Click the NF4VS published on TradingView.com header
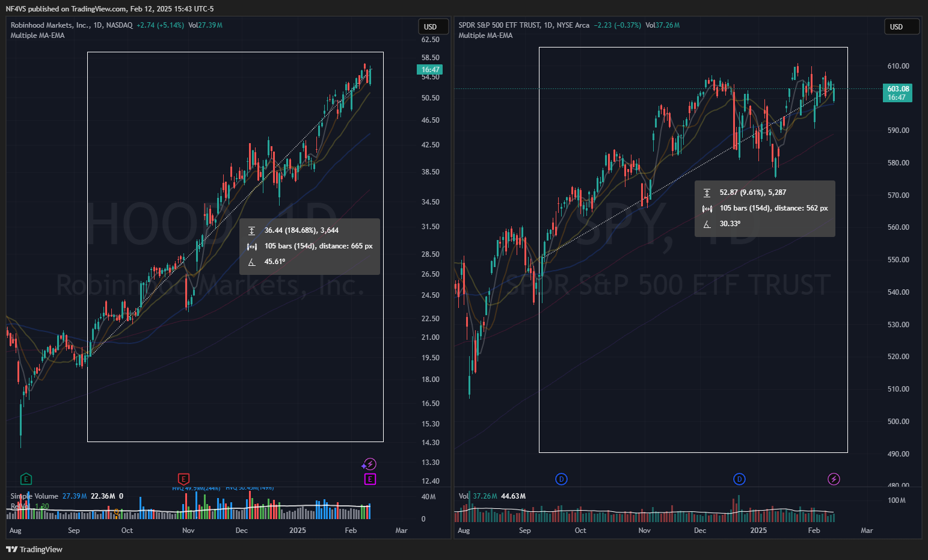The width and height of the screenshot is (928, 560). 109,9
